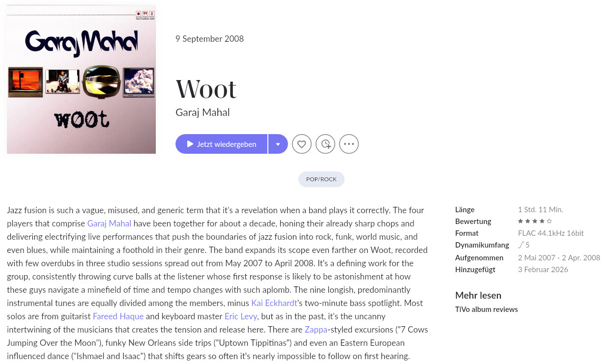Click the Mehr lesen heading
The height and width of the screenshot is (364, 607).
pos(478,296)
